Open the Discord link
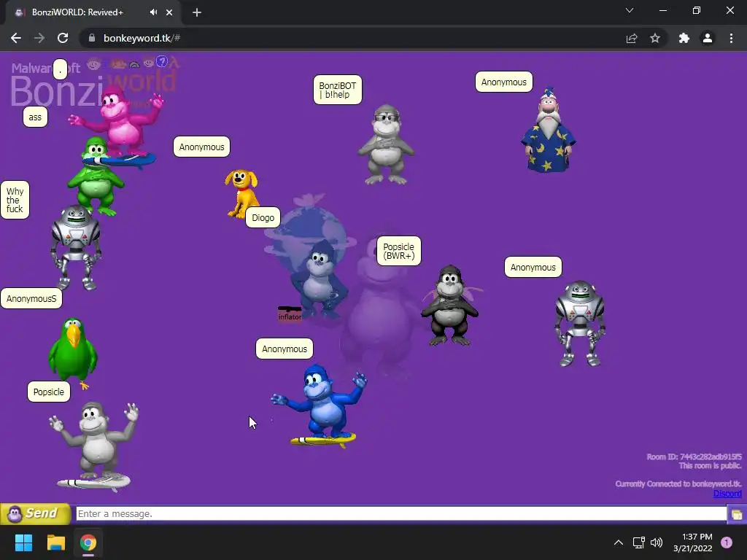Viewport: 747px width, 560px height. (x=727, y=494)
